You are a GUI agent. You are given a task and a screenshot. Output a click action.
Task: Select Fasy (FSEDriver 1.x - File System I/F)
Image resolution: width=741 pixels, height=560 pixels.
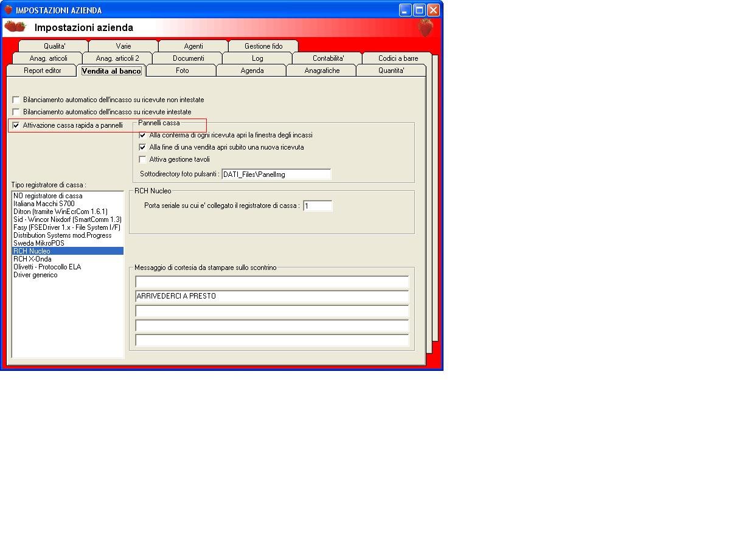pyautogui.click(x=68, y=227)
